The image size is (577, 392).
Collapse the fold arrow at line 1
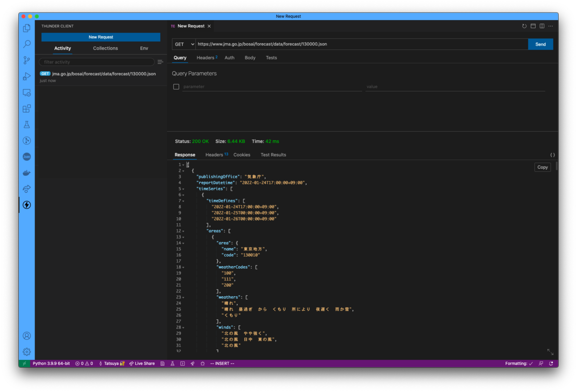coord(183,165)
